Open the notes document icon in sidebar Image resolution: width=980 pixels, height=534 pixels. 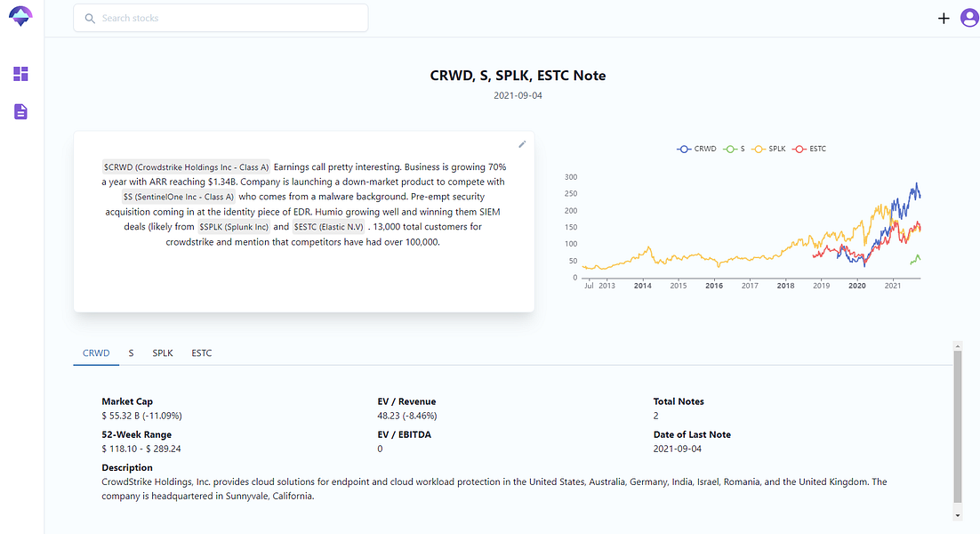[20, 112]
